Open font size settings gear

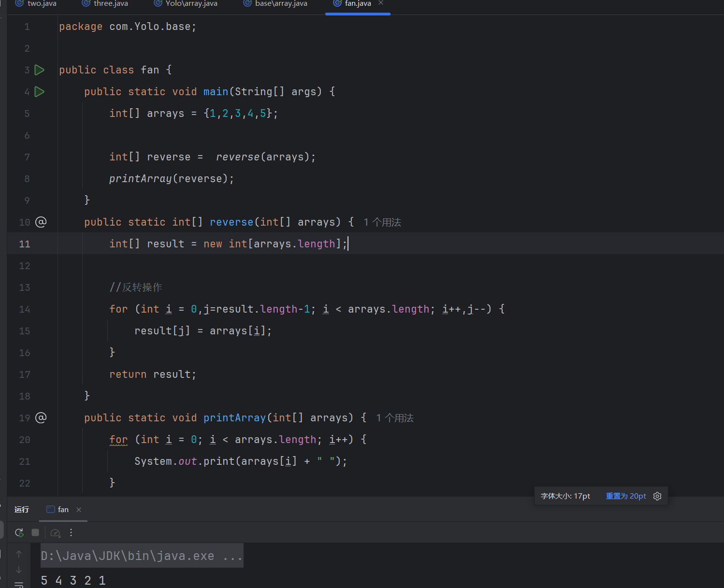coord(657,496)
